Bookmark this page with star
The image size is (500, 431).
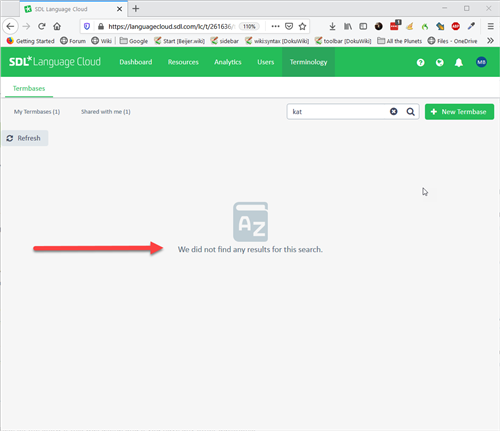302,26
